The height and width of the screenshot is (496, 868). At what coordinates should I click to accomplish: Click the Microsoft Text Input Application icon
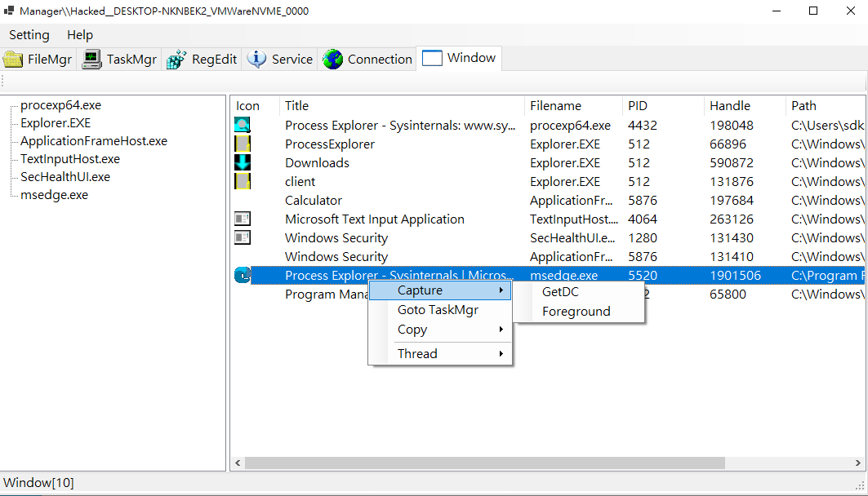tap(243, 219)
